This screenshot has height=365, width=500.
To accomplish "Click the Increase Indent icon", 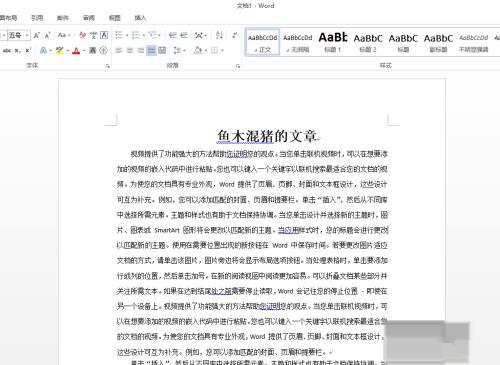I will 184,35.
